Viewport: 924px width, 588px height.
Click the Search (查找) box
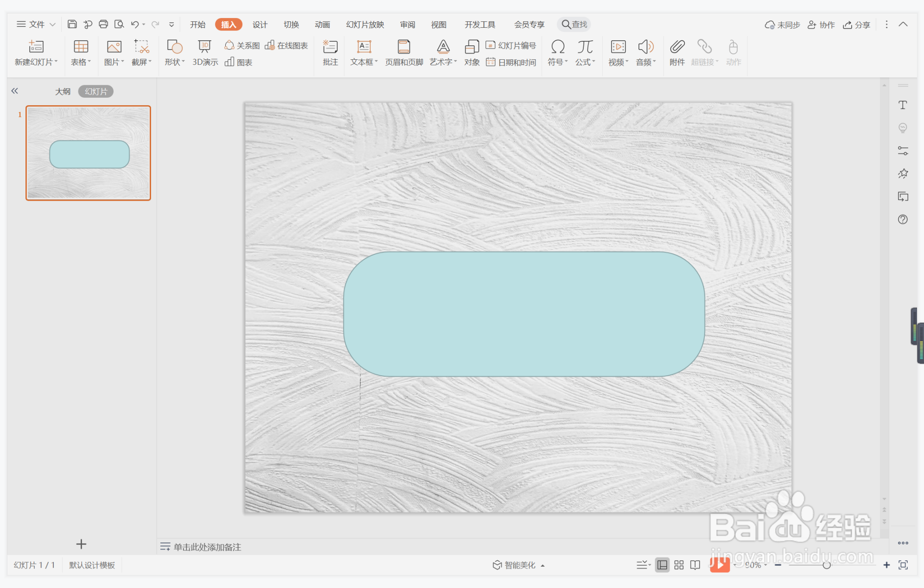click(x=574, y=24)
